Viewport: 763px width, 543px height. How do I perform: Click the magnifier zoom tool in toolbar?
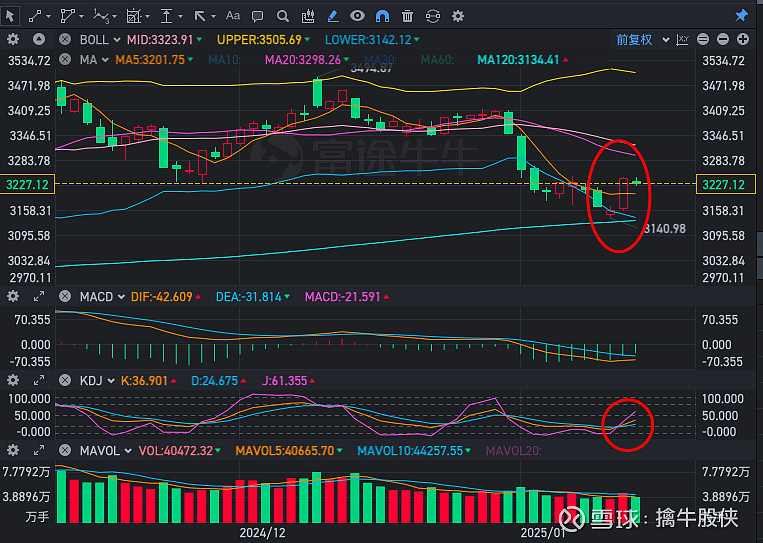[x=283, y=15]
